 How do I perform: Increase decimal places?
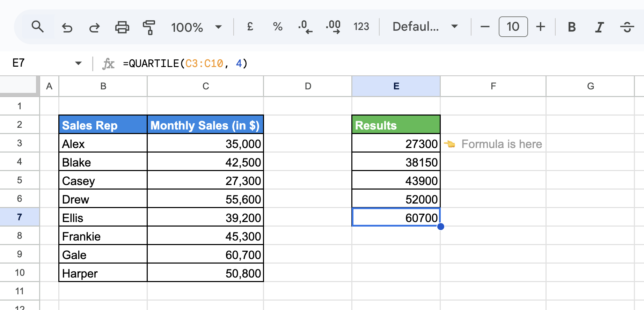(x=333, y=27)
